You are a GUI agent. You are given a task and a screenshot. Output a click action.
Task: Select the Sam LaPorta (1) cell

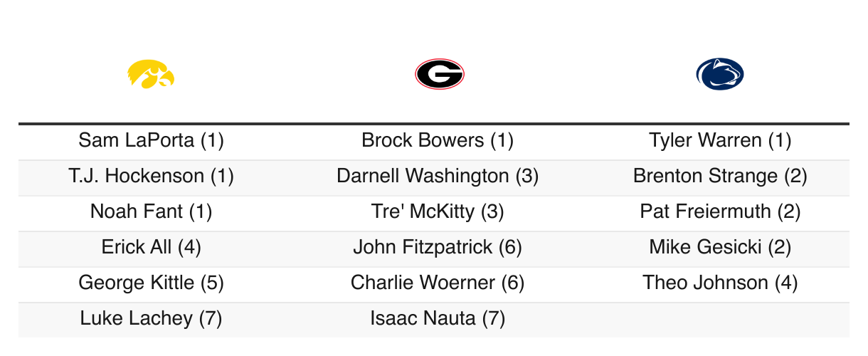(152, 140)
